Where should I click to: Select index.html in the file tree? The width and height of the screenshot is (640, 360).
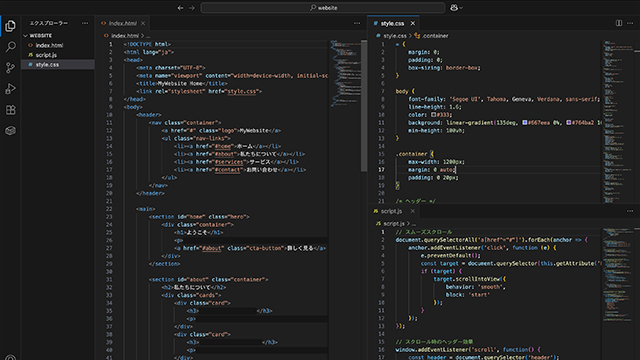[49, 45]
